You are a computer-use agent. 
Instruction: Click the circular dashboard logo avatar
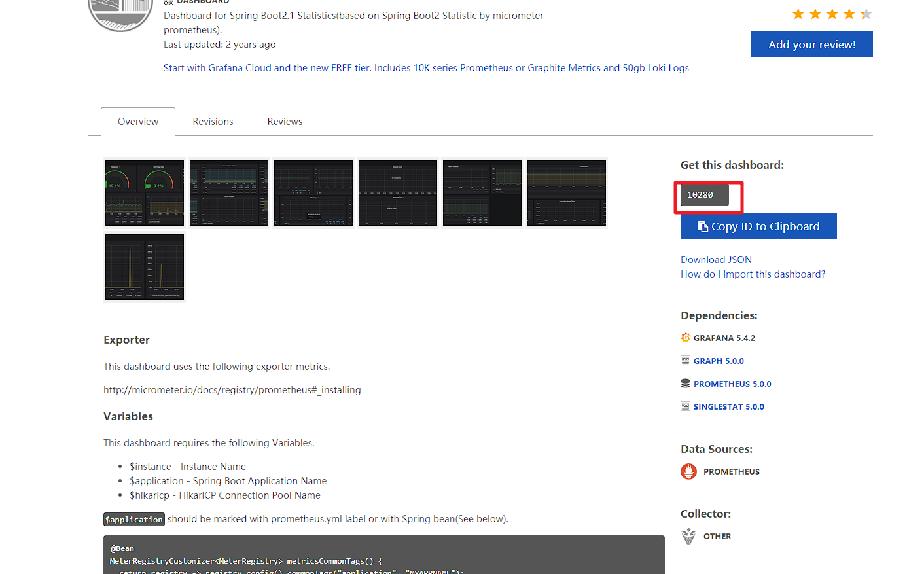click(x=120, y=14)
